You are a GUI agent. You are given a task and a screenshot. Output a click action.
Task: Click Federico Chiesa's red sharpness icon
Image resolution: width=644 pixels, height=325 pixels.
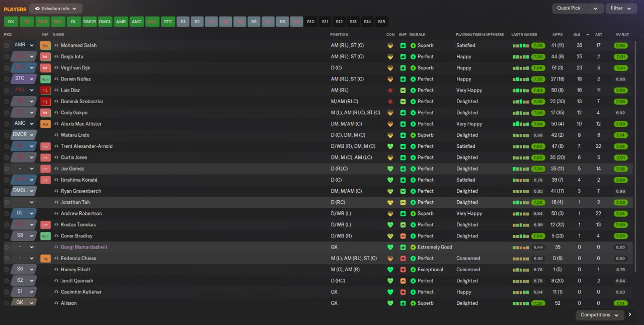[403, 258]
